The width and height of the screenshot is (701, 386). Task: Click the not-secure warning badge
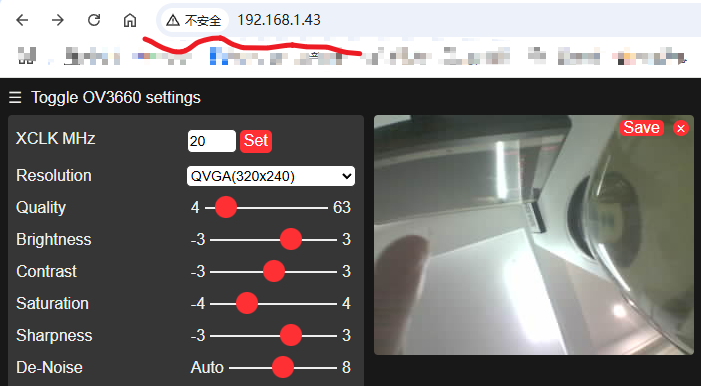tap(194, 20)
